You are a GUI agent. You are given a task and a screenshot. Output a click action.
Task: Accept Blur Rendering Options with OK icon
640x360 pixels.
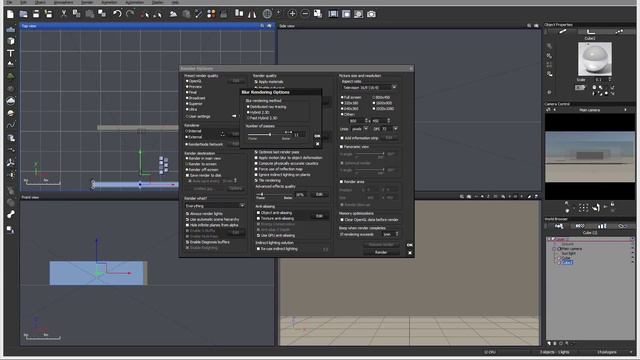click(317, 136)
